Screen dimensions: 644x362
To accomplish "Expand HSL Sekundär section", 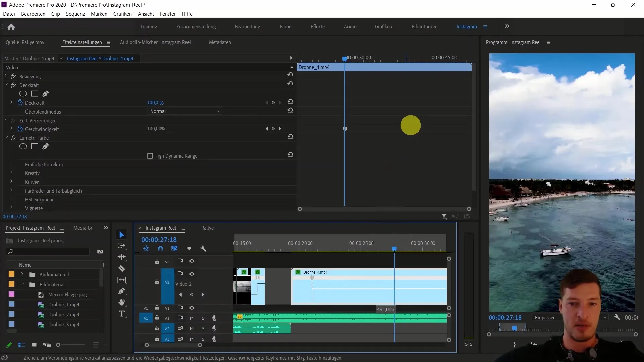I will (11, 199).
